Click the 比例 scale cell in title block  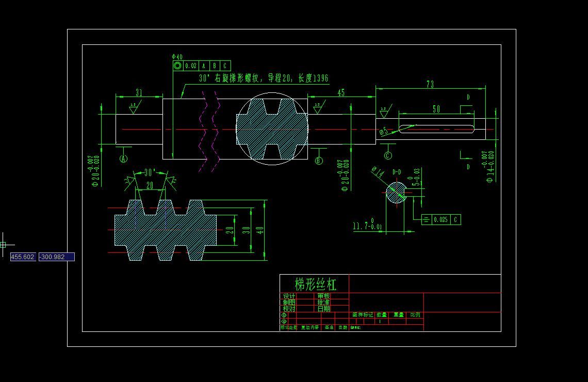coord(415,314)
